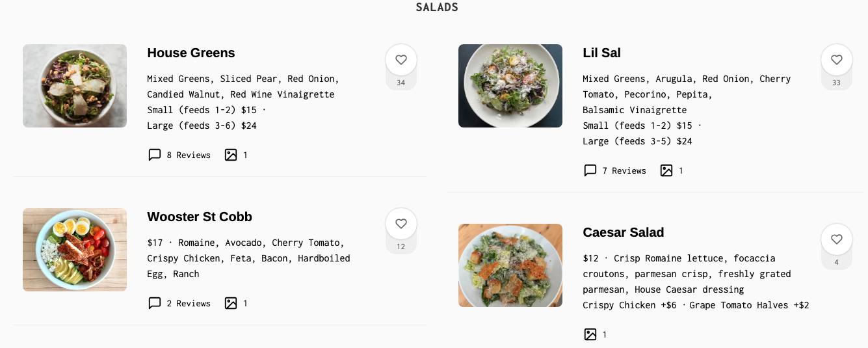Viewport: 868px width, 348px height.
Task: Open 2 Reviews for Wooster St Cobb
Action: (x=189, y=303)
